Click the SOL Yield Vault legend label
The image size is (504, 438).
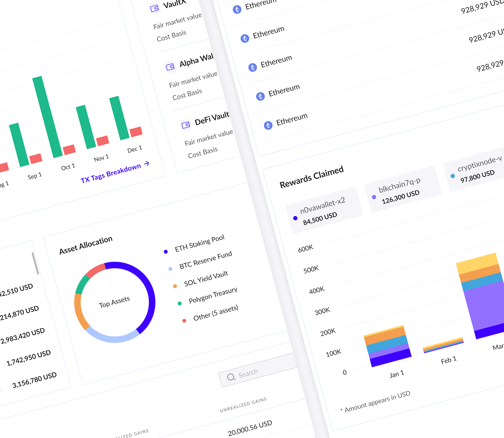coord(206,278)
